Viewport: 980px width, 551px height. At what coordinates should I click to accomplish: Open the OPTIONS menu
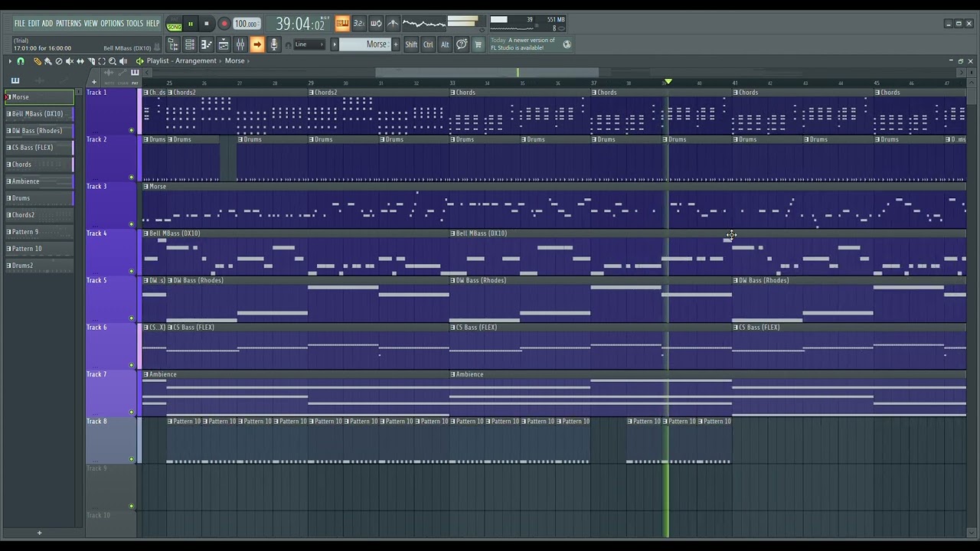pos(112,24)
